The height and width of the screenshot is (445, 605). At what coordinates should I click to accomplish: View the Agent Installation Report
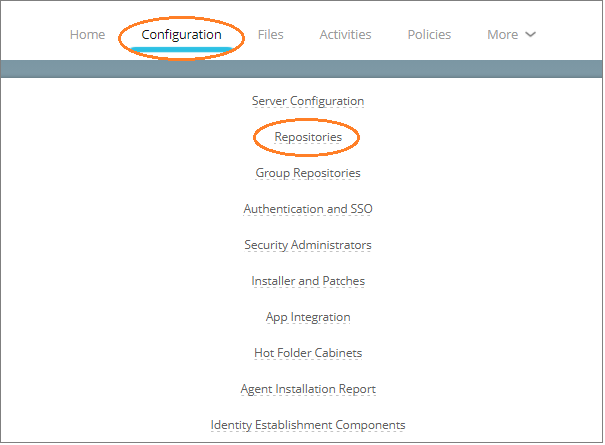point(308,389)
